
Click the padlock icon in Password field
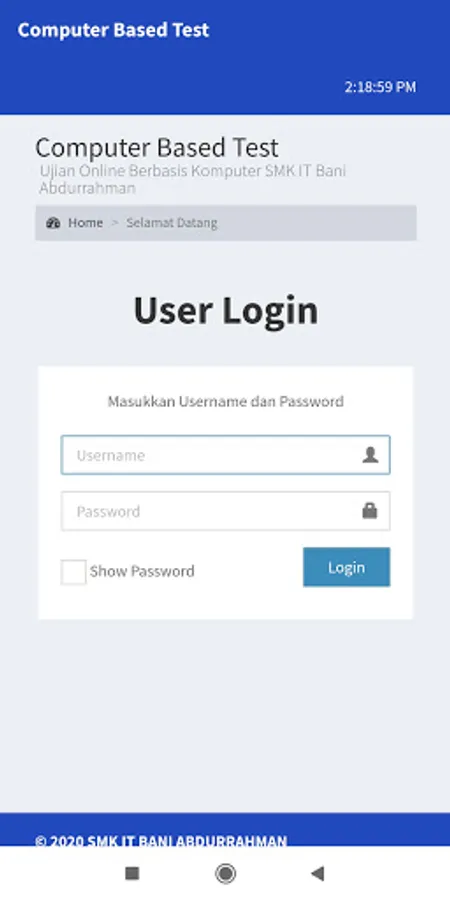[370, 510]
